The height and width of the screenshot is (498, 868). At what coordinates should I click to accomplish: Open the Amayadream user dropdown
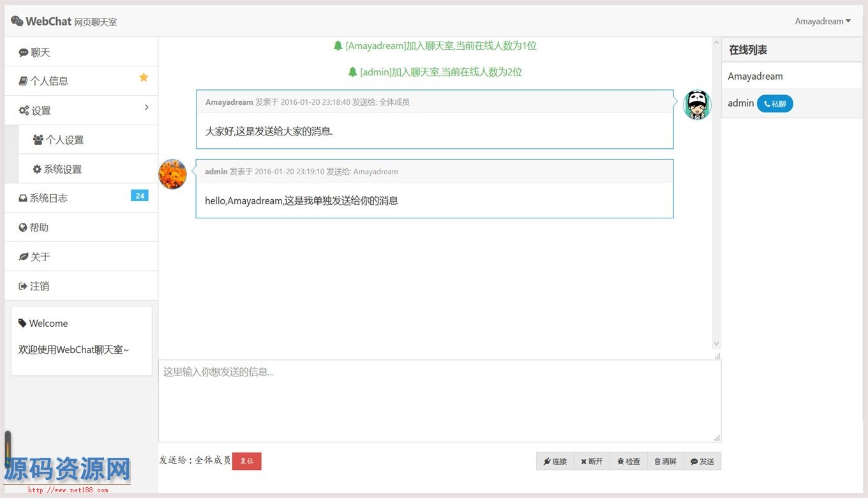823,21
